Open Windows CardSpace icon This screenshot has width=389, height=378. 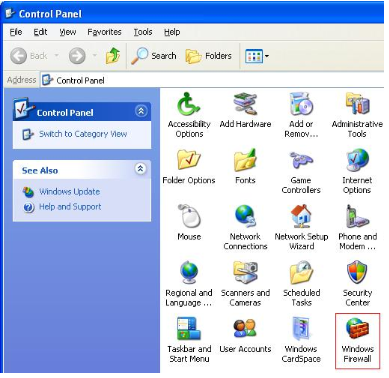(x=301, y=340)
